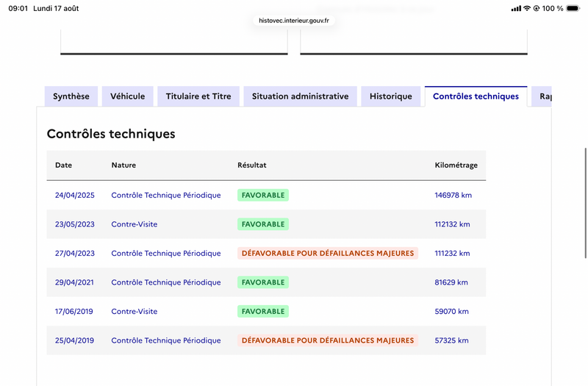This screenshot has width=588, height=386.
Task: Open the Situation administrative tab
Action: 301,96
